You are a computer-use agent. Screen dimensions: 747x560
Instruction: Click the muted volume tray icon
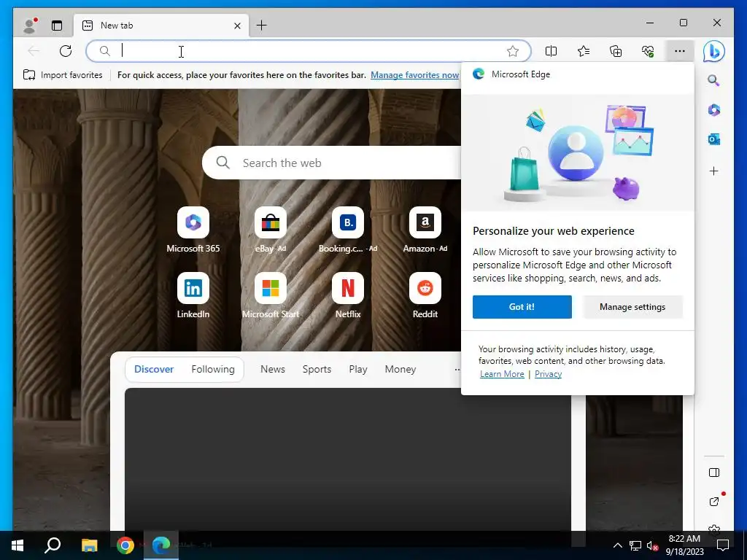[x=652, y=545]
